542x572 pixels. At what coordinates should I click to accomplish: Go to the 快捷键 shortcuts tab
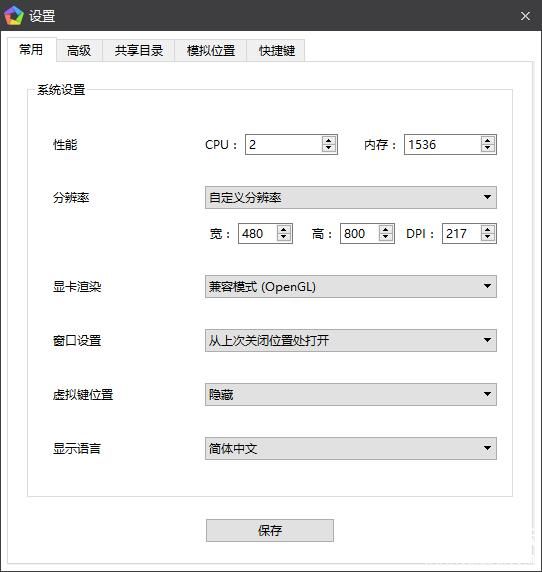click(276, 51)
